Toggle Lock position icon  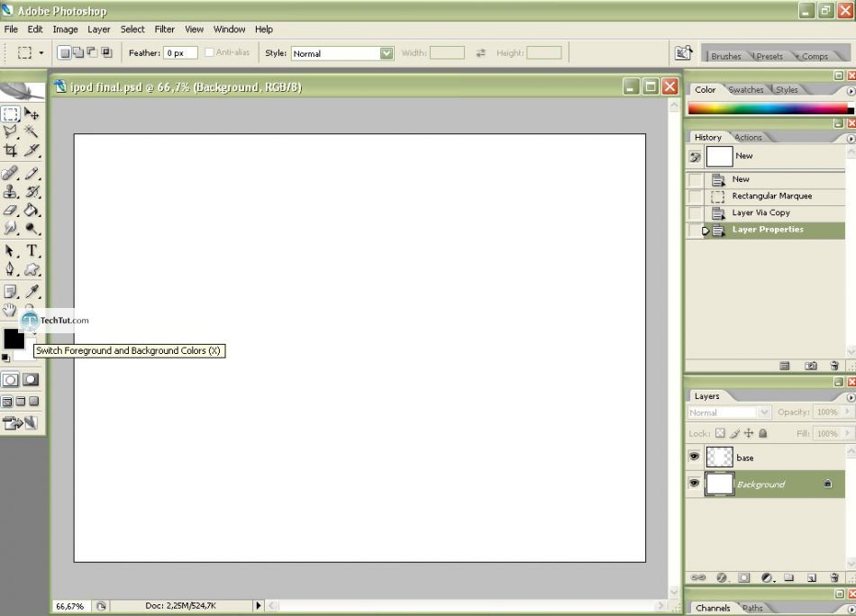749,433
